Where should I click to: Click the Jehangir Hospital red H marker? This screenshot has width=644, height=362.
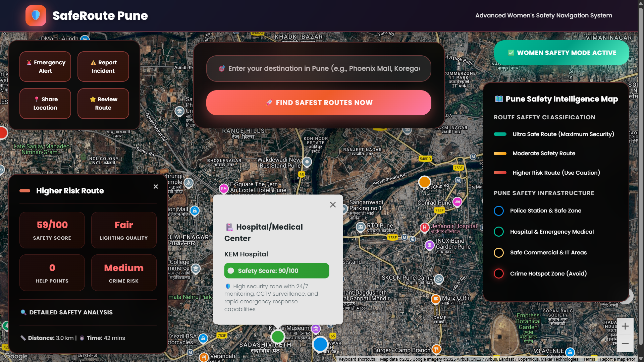tap(424, 228)
